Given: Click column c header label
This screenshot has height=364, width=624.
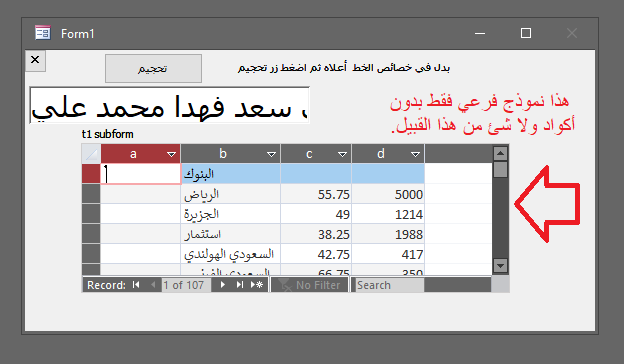Looking at the screenshot, I should 309,154.
